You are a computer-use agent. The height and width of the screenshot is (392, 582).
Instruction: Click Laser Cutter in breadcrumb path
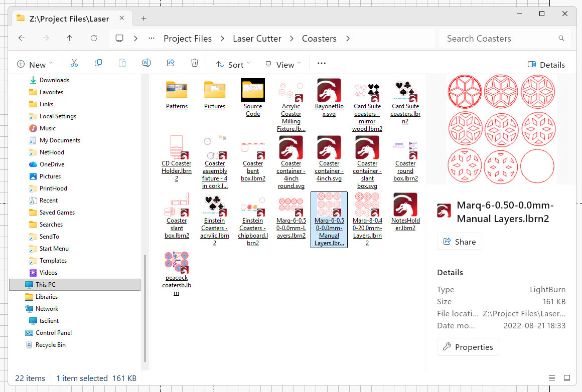tap(257, 39)
